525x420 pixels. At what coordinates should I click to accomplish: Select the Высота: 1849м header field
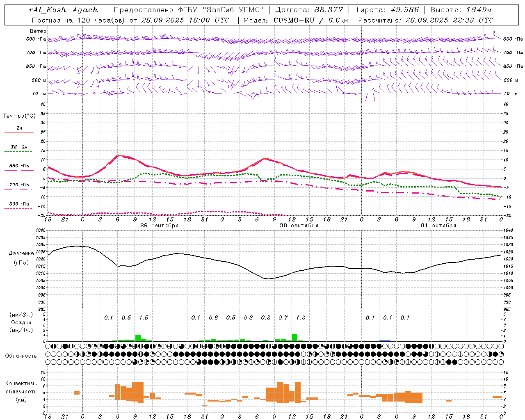coord(461,10)
